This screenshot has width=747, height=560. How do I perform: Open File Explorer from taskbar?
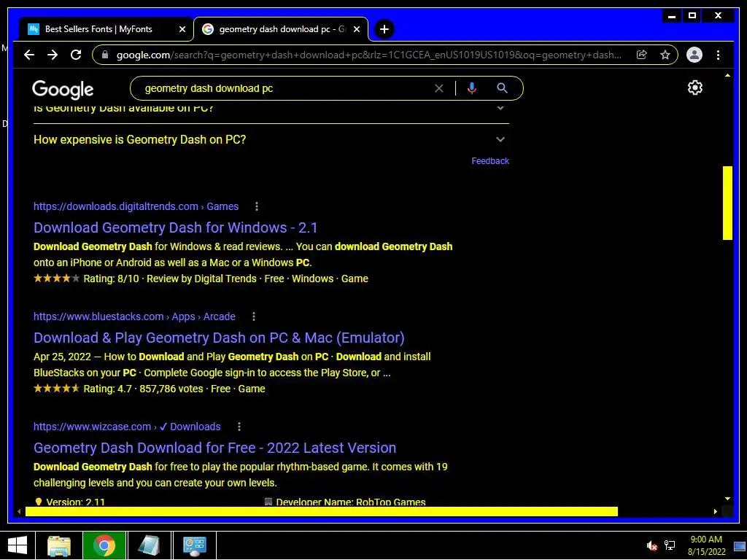pos(59,545)
